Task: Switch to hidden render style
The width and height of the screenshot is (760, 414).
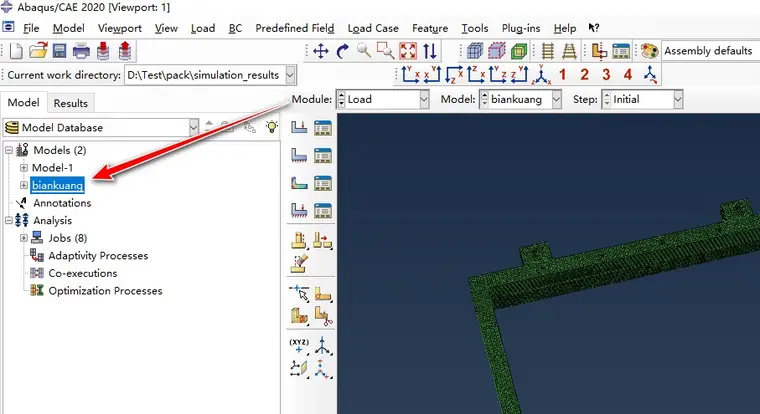Action: tap(497, 51)
